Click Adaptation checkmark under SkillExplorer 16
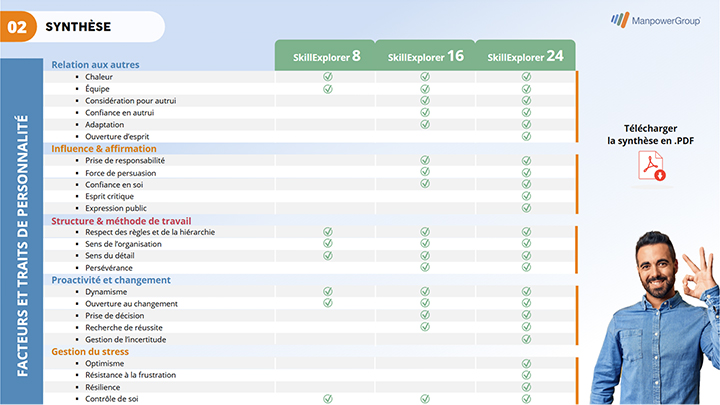This screenshot has height=405, width=720. [x=425, y=124]
